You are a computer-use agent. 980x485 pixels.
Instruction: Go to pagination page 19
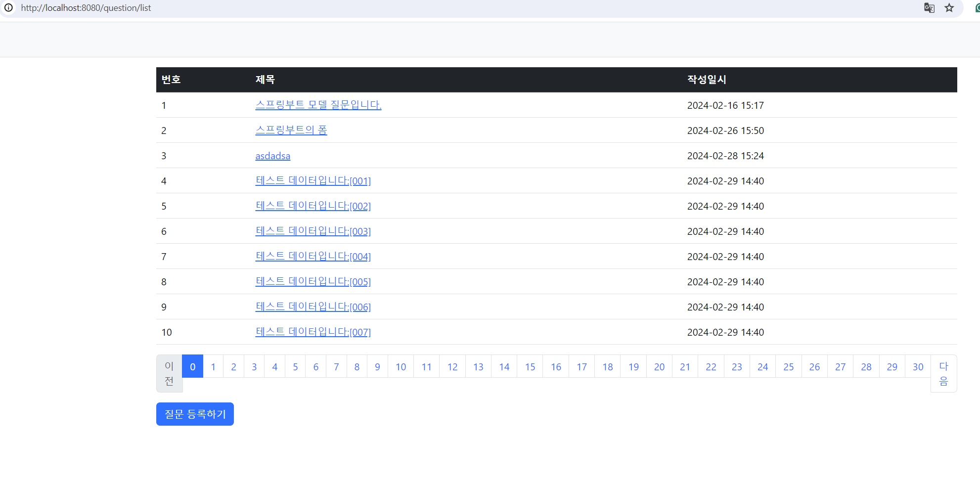(633, 366)
